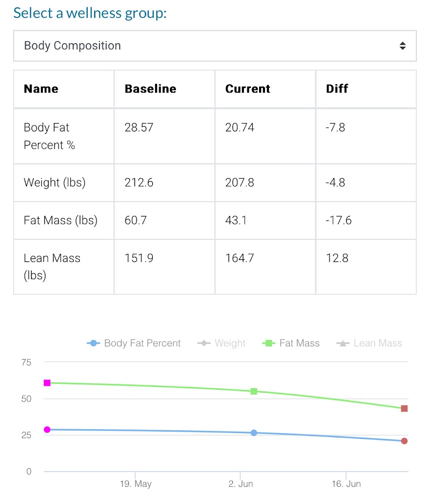430x504 pixels.
Task: Open the wellness group dropdown
Action: click(x=214, y=46)
